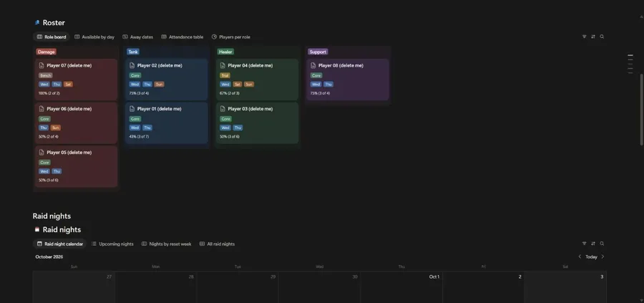Open sort icon in Roster toolbar
The height and width of the screenshot is (303, 644).
click(593, 37)
